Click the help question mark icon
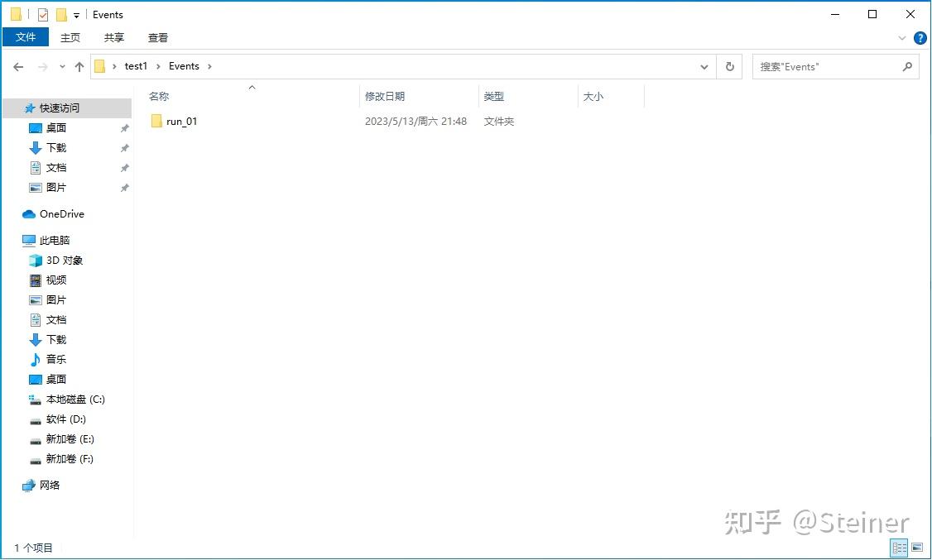 (x=920, y=37)
